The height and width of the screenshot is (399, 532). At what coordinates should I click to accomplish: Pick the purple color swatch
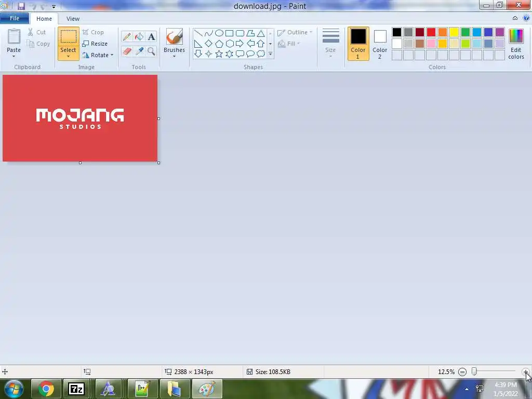click(x=499, y=32)
